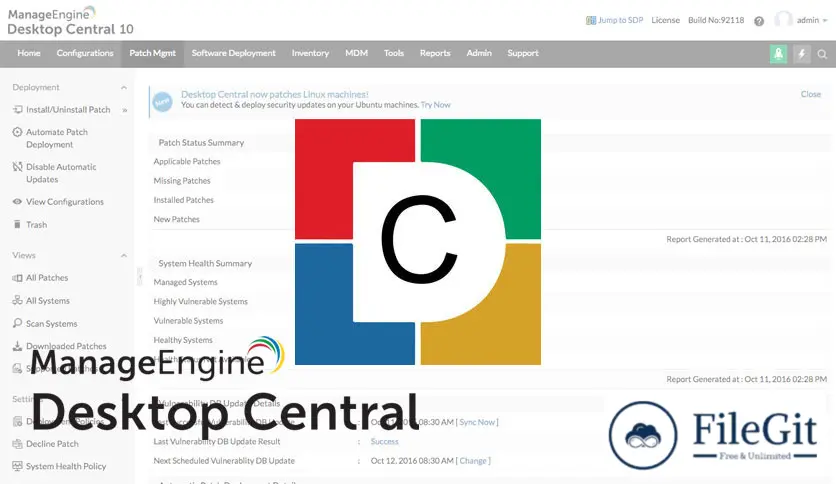Click the Downloaded Patches icon
Image resolution: width=836 pixels, height=484 pixels.
(17, 346)
